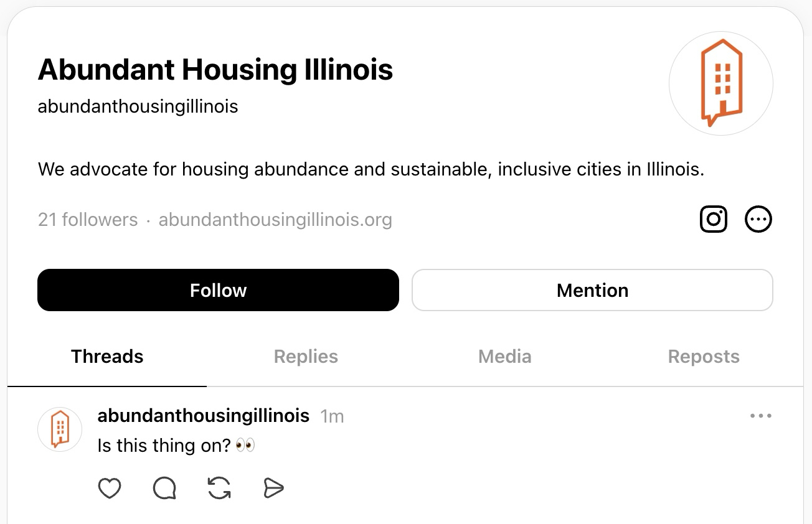
Task: Like the "Is this thing on?" post
Action: [110, 489]
